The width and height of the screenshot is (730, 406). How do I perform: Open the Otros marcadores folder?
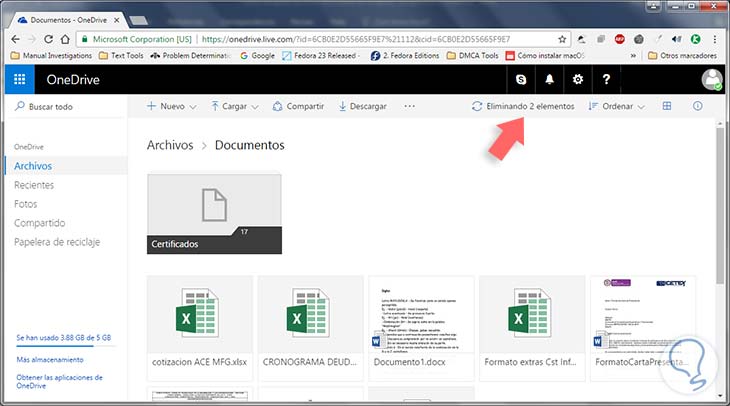[x=683, y=55]
